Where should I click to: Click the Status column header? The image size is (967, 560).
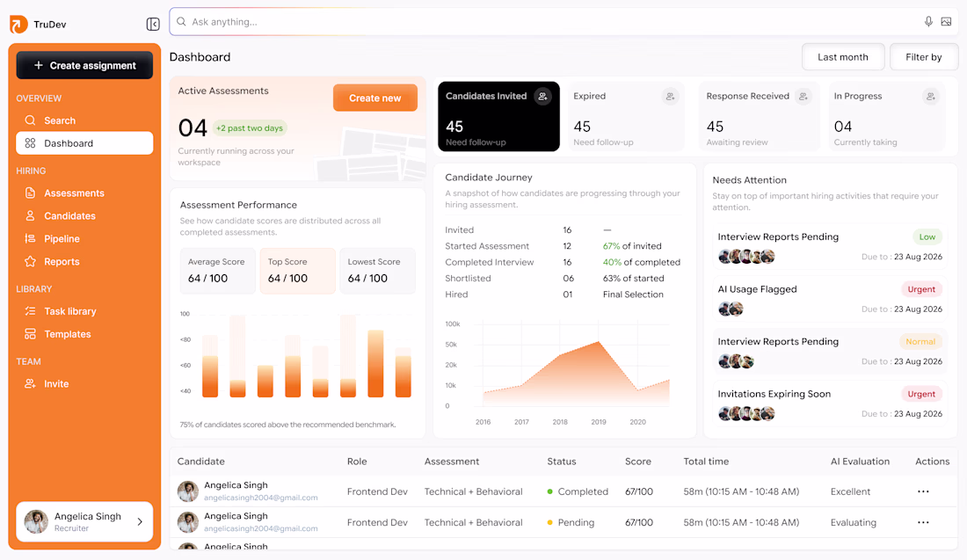coord(561,462)
